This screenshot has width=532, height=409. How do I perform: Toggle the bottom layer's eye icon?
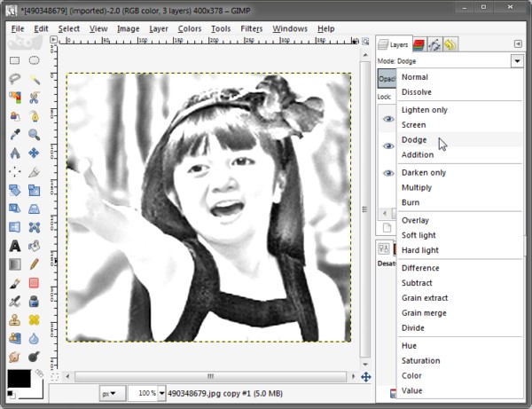[x=387, y=173]
